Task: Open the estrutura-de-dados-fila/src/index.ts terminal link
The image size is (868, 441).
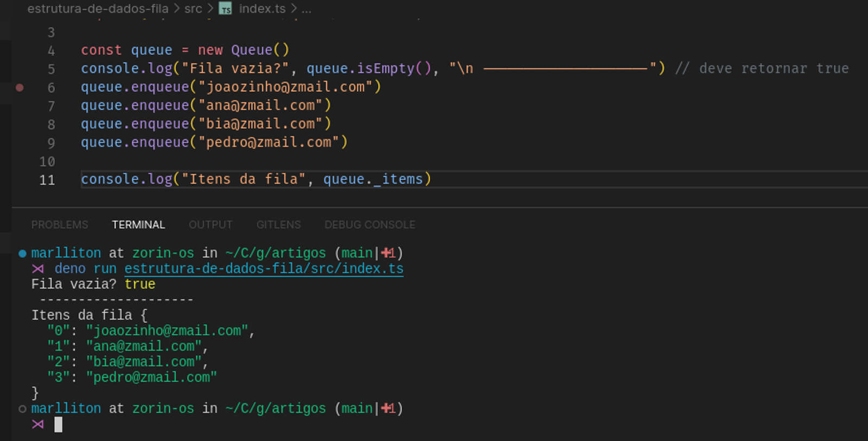Action: (x=264, y=269)
